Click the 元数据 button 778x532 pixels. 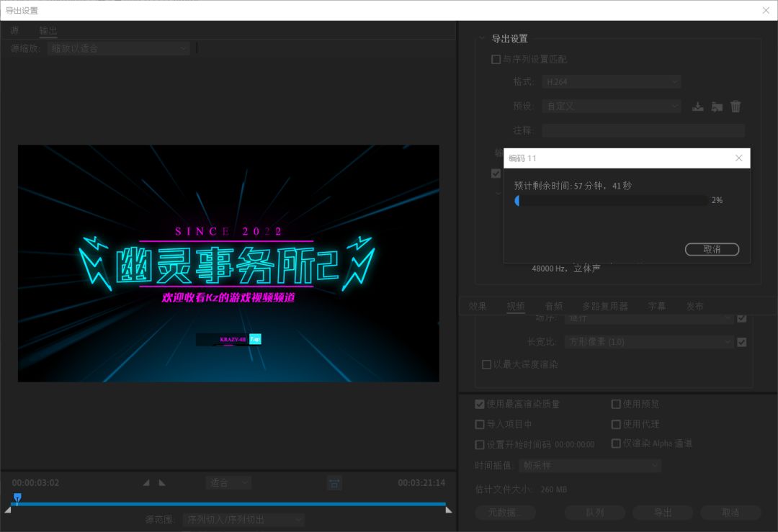505,513
